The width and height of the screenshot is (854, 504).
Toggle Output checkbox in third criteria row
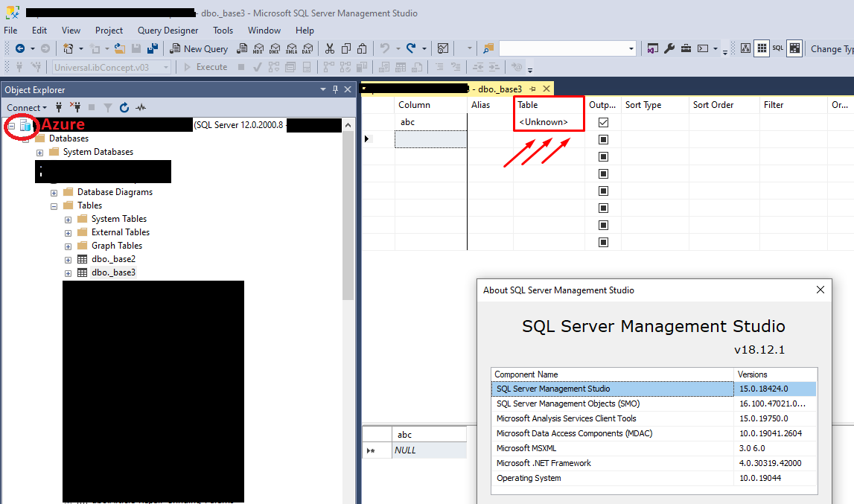click(603, 156)
